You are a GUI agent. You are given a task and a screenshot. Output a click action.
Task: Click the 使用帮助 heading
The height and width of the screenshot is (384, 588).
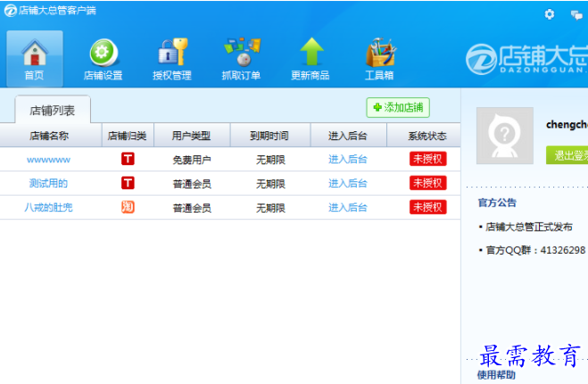[x=496, y=374]
